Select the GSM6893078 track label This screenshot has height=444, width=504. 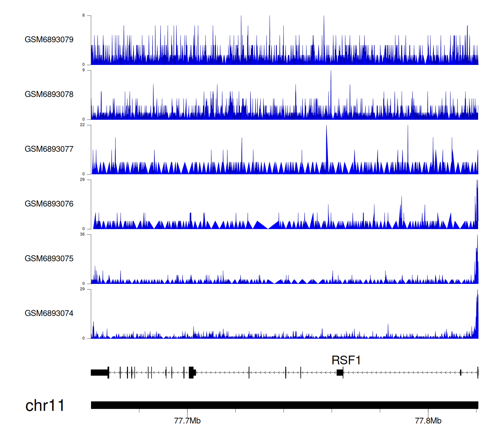pyautogui.click(x=49, y=95)
